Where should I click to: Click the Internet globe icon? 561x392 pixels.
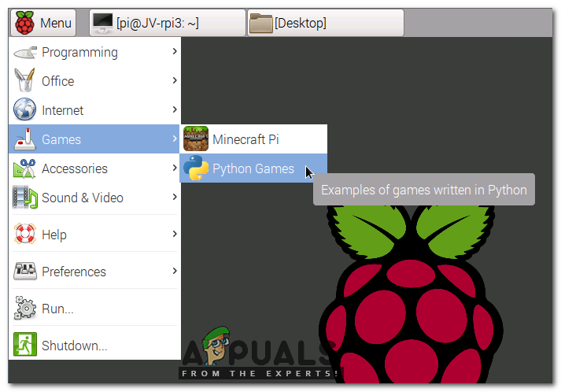coord(24,109)
